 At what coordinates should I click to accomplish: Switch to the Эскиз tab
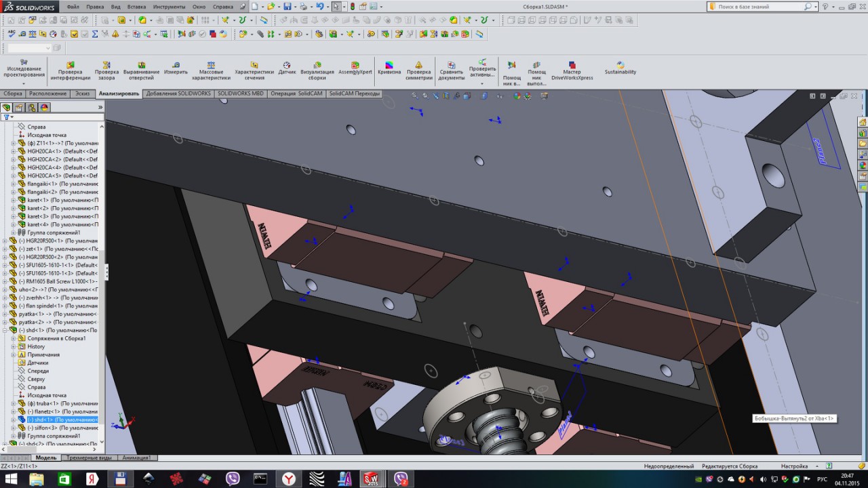(82, 94)
